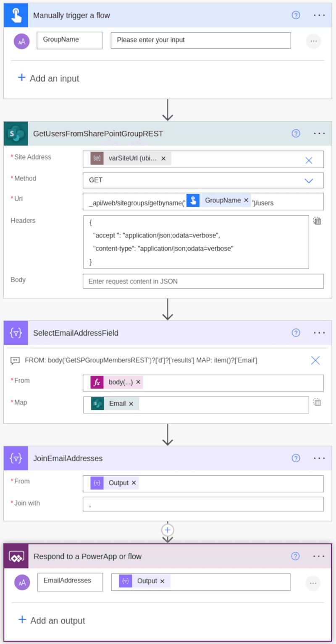Viewport: 336px width, 644px height.
Task: Click the Join with text field
Action: tap(203, 504)
